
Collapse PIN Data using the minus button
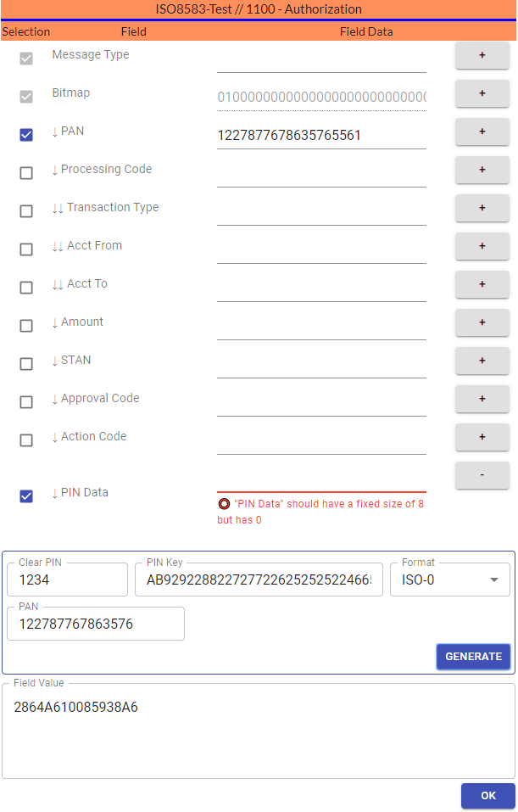(482, 475)
